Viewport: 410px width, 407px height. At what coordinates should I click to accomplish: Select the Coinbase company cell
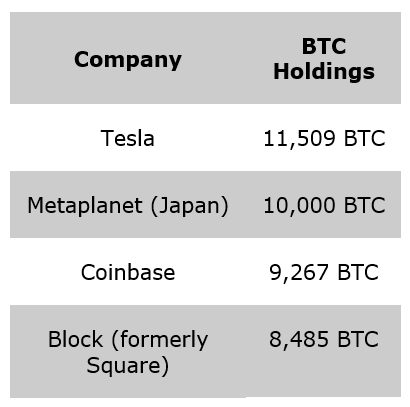tap(128, 272)
